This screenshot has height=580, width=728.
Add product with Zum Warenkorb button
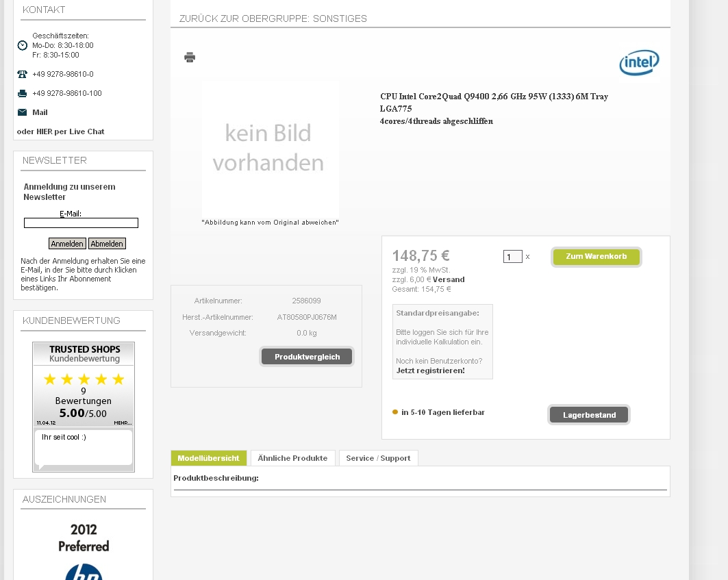[596, 257]
